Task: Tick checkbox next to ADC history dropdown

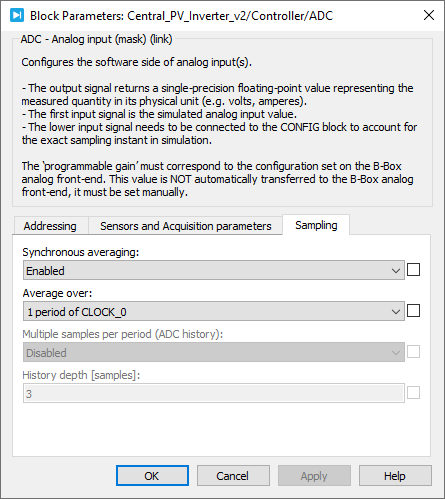Action: click(x=413, y=352)
